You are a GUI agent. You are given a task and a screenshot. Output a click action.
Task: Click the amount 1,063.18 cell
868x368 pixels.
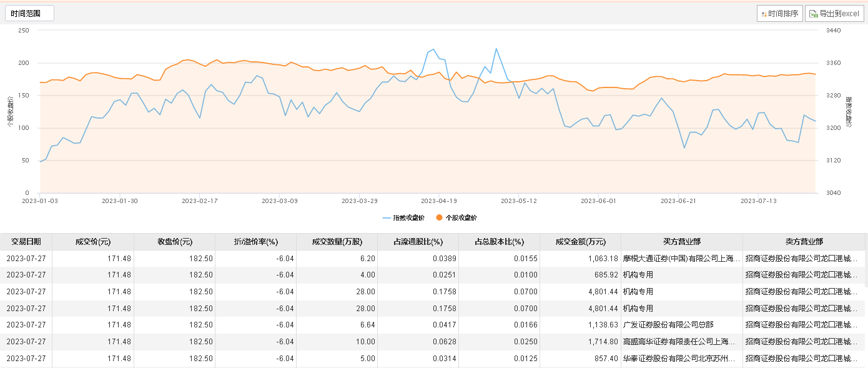581,258
